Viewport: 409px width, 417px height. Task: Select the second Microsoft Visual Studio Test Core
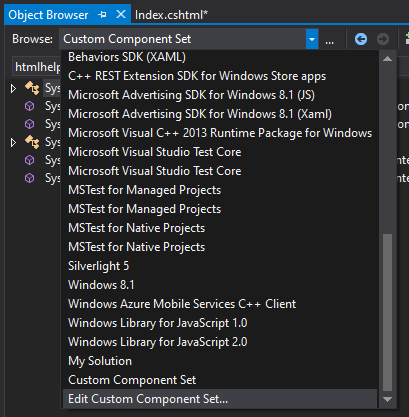(220, 171)
